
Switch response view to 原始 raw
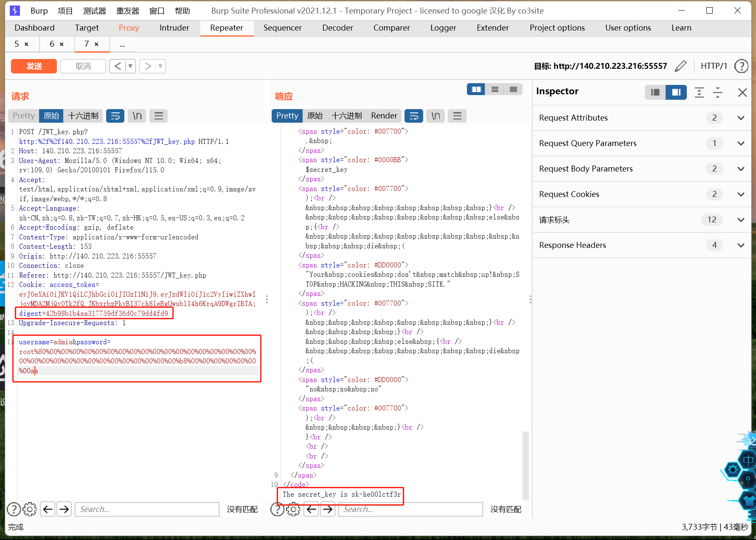tap(315, 115)
